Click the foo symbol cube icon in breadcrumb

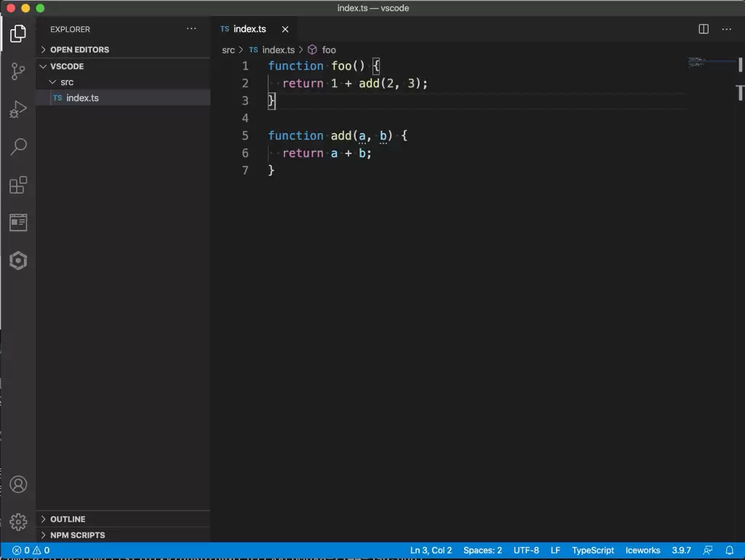312,50
